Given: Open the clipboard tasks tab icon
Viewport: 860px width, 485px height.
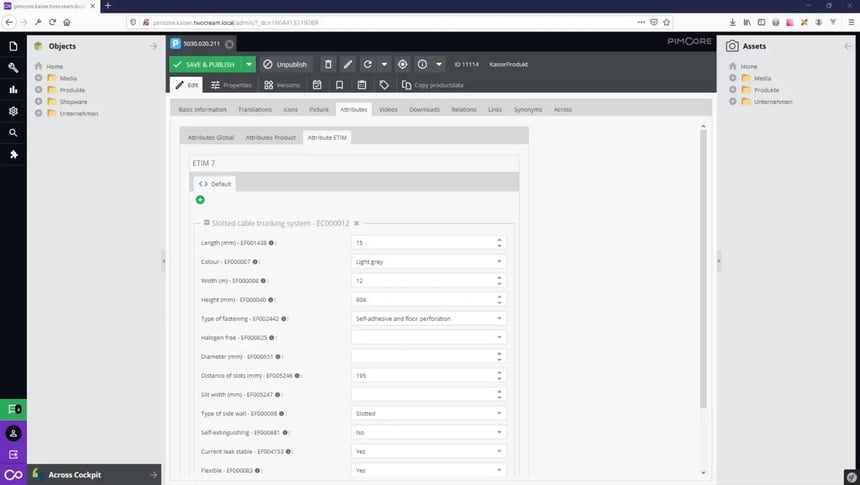Looking at the screenshot, I should click(361, 85).
